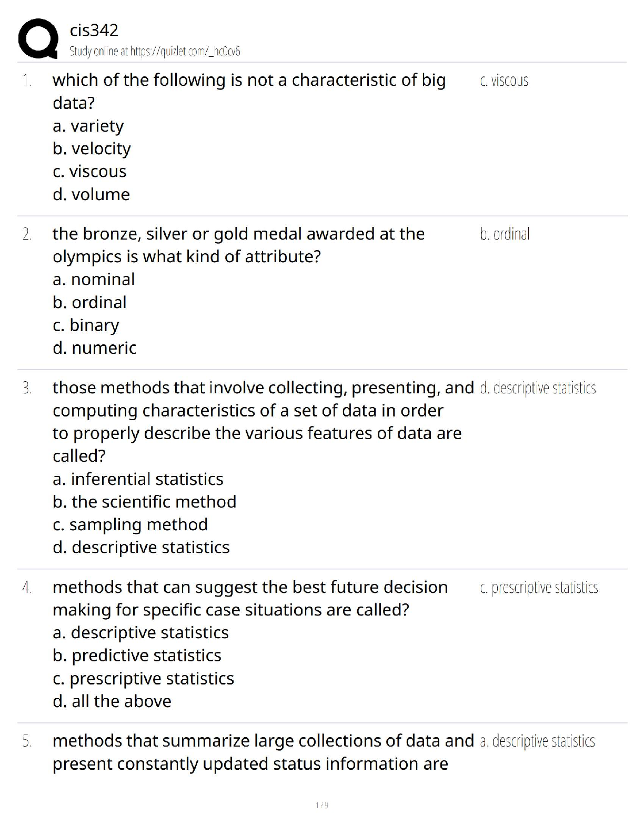Image resolution: width=644 pixels, height=834 pixels.
Task: Click question number 3 marker
Action: (x=27, y=389)
